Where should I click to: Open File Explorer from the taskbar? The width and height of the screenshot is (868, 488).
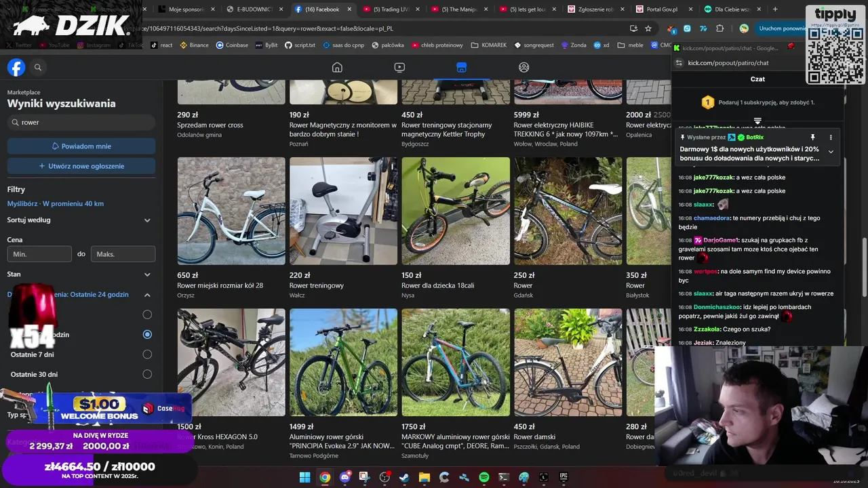pos(425,477)
